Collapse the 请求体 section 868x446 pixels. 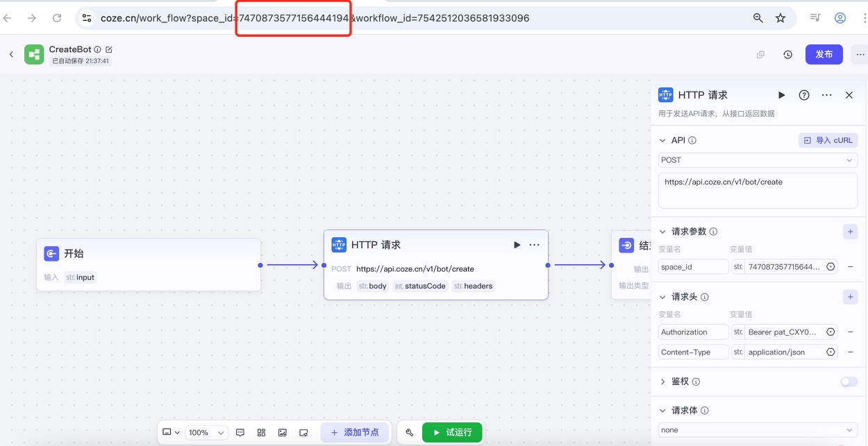pos(662,411)
